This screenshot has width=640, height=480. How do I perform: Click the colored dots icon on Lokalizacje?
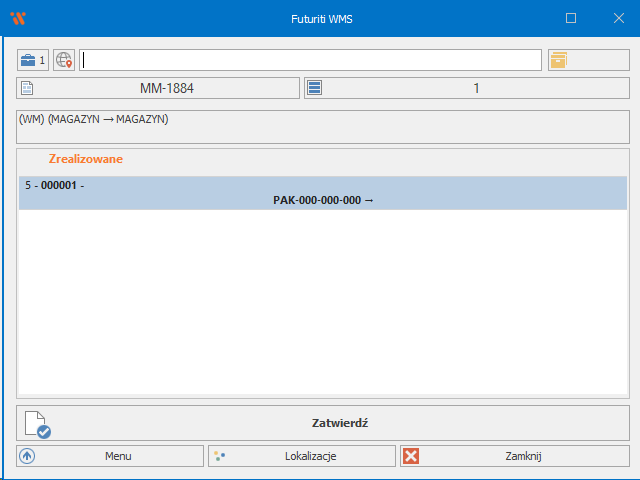pyautogui.click(x=220, y=456)
